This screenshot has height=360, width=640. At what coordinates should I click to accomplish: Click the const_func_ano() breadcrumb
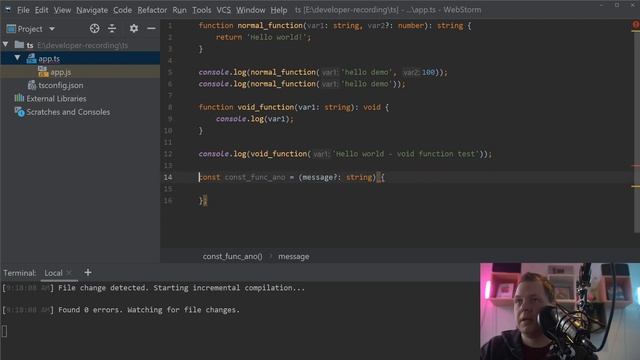(x=232, y=256)
